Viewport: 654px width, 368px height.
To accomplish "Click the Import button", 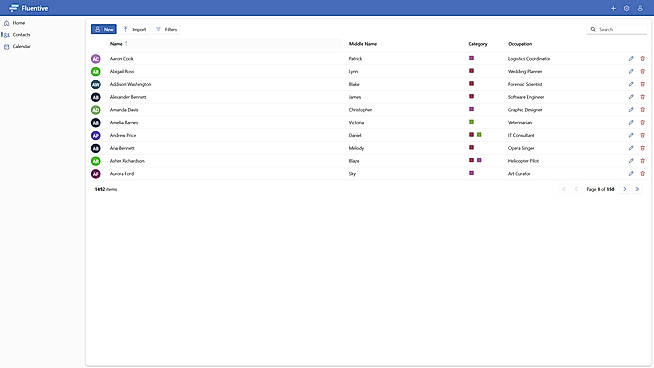I will [x=135, y=29].
